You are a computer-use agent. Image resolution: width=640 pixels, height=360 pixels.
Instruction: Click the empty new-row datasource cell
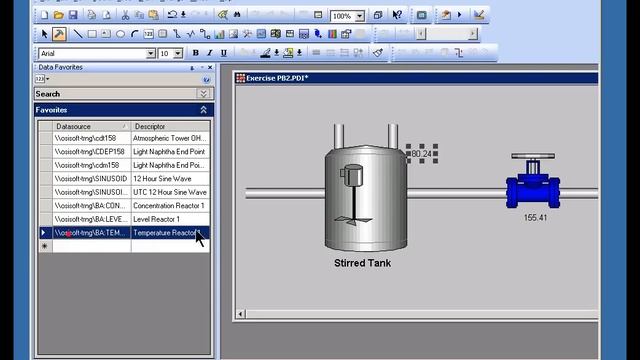point(91,246)
